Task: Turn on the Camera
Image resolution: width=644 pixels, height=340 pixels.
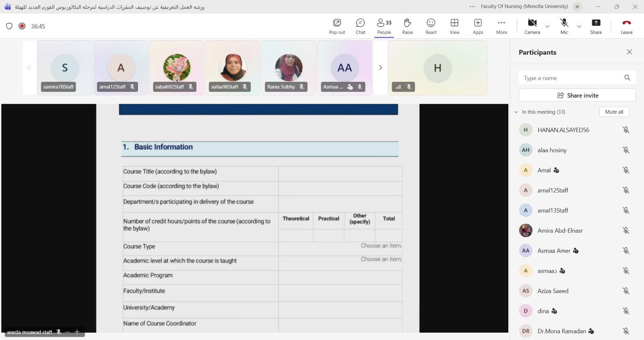Action: pos(532,26)
